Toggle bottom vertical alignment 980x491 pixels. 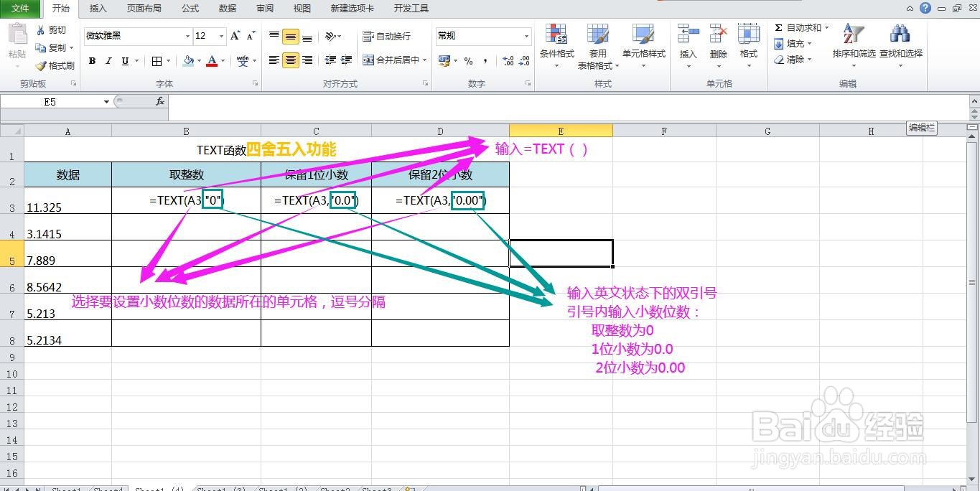pos(307,36)
